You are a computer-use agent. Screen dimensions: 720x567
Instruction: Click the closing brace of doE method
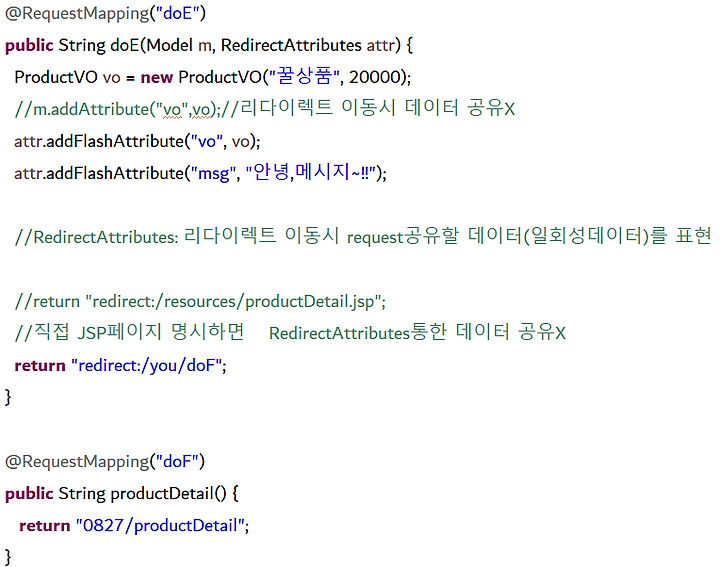[x=8, y=397]
